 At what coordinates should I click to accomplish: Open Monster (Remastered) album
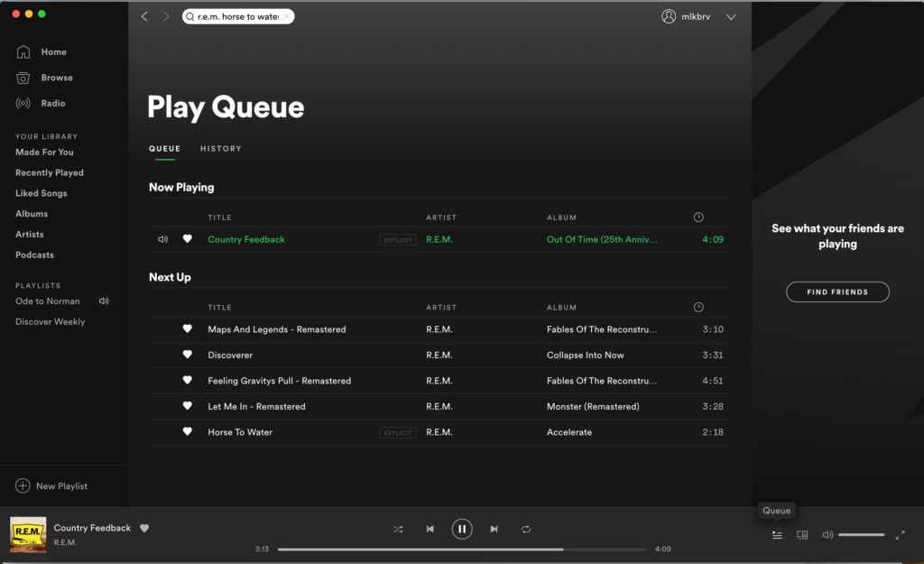[593, 407]
